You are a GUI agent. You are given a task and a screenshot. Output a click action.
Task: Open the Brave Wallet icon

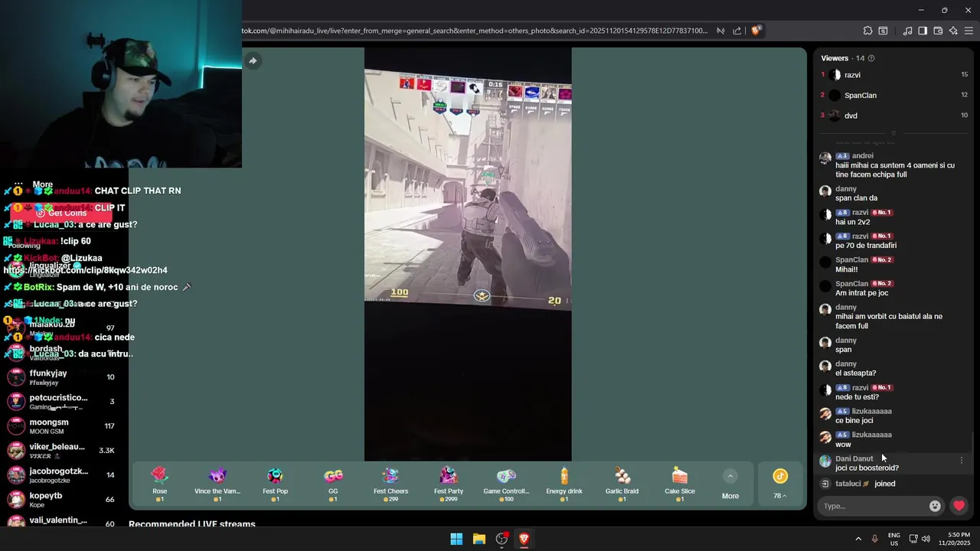click(938, 31)
